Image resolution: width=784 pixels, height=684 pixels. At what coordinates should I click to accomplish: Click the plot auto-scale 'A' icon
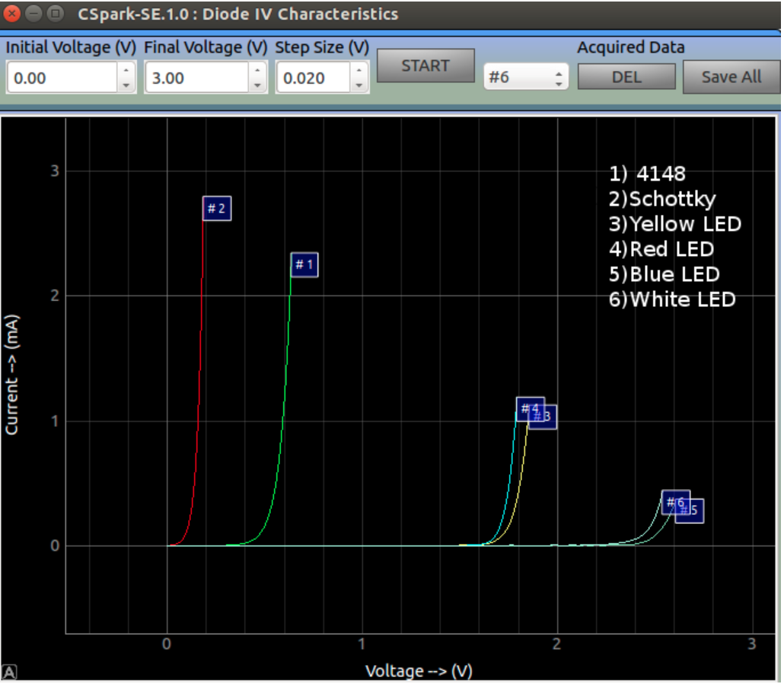tap(9, 672)
